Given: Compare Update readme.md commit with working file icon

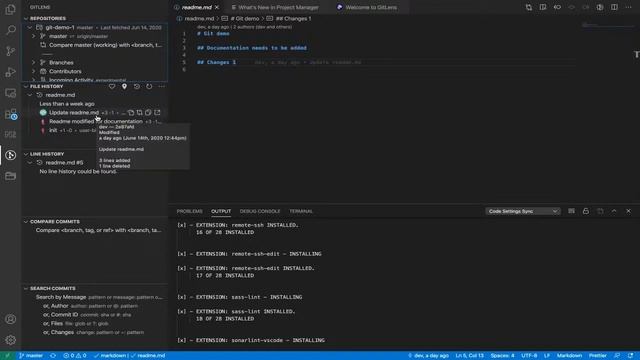Looking at the screenshot, I should [140, 113].
